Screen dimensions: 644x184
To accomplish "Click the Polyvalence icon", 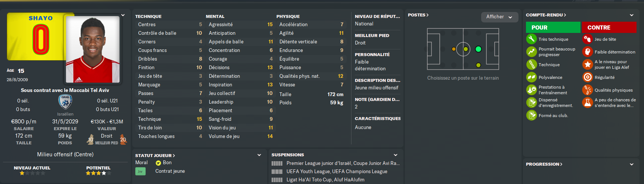I will tap(531, 77).
